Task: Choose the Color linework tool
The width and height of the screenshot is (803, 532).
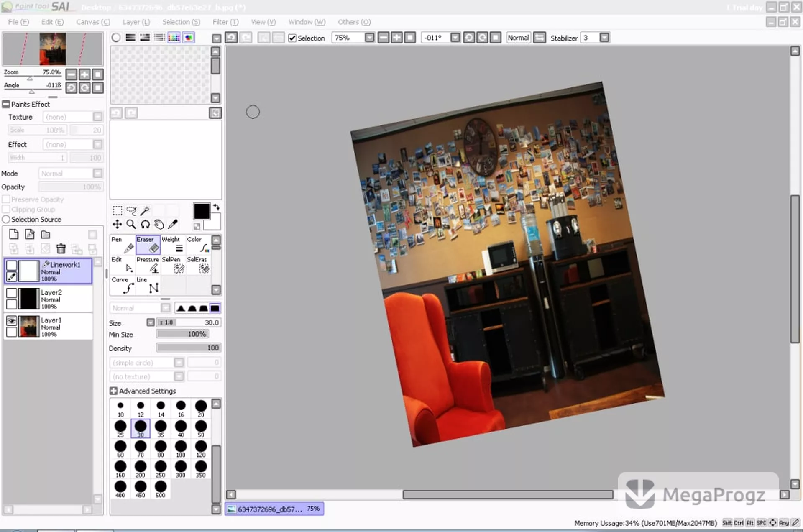Action: tap(198, 245)
